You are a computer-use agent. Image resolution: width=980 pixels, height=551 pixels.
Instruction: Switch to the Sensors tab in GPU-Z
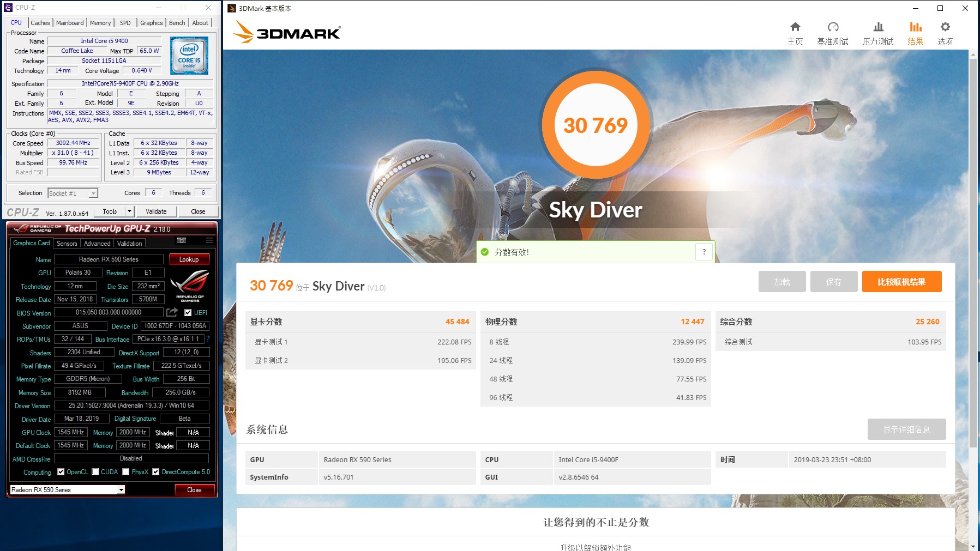click(x=67, y=244)
